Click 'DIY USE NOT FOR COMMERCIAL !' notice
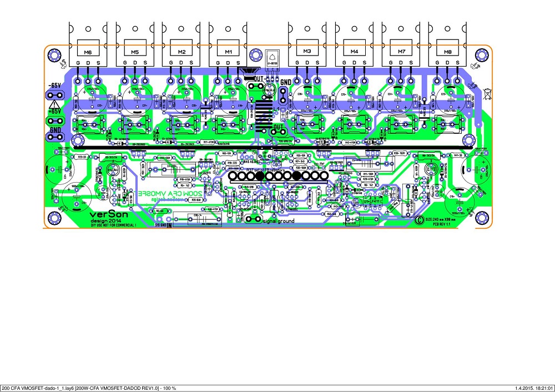Image resolution: width=555 pixels, height=392 pixels. [113, 225]
